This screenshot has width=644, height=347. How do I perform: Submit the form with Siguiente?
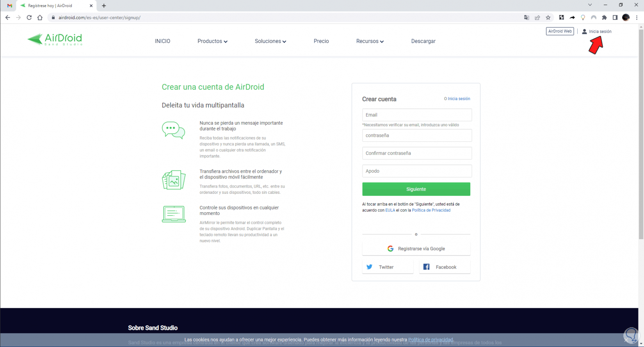click(416, 189)
